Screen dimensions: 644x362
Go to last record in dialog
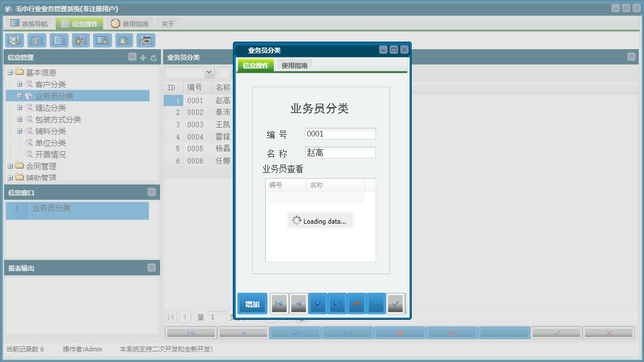[337, 304]
